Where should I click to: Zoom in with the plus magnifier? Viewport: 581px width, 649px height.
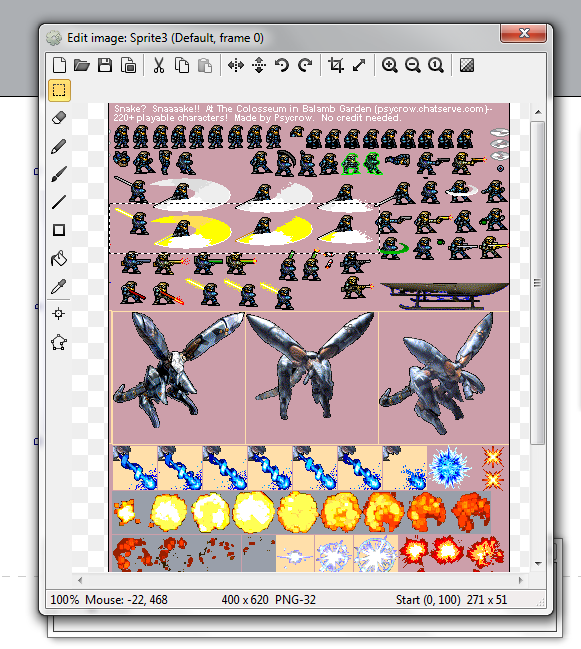pos(389,65)
